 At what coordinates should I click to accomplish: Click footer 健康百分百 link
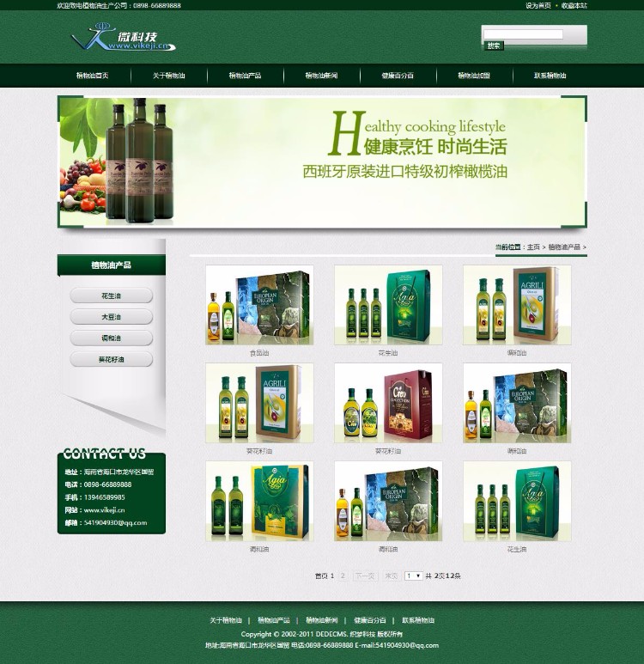369,620
